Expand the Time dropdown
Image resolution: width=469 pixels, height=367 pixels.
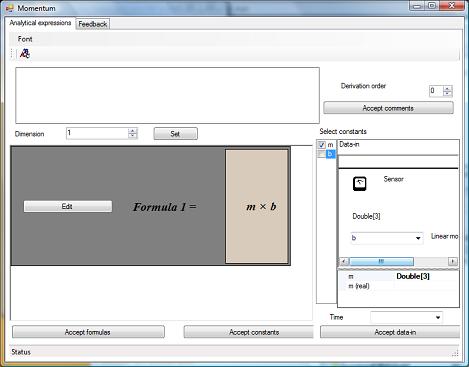(x=438, y=317)
